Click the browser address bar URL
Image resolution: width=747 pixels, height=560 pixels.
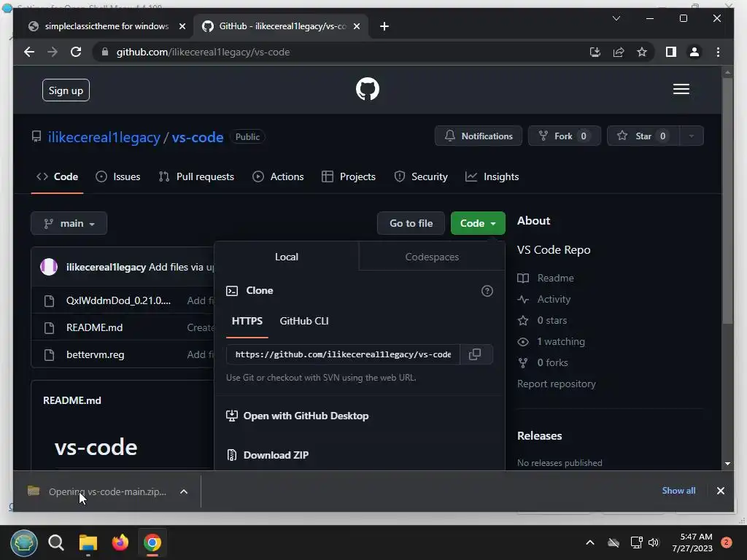203,52
